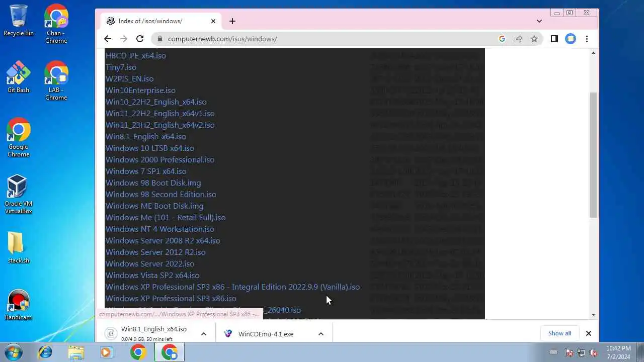
Task: Open Win8.1_English_x64.iso link
Action: pyautogui.click(x=146, y=136)
